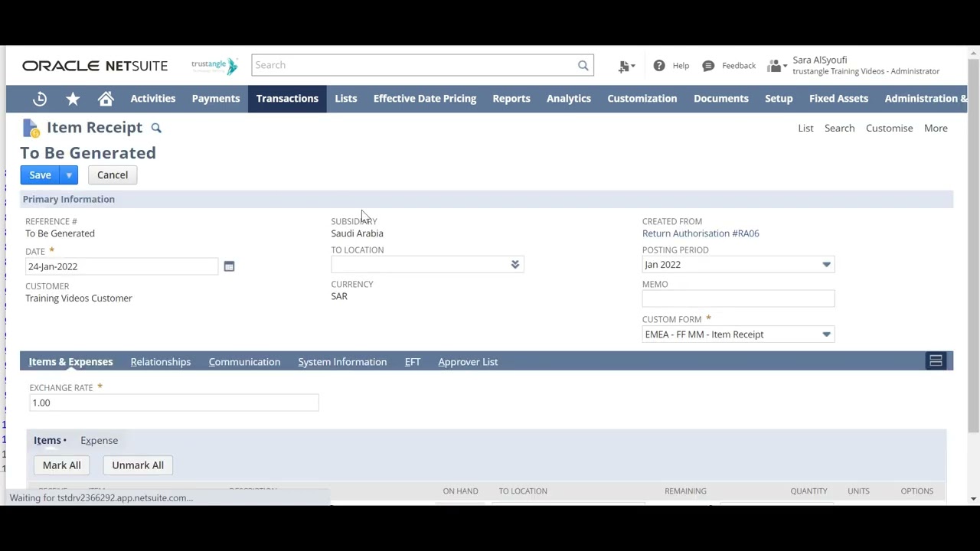
Task: Select the Expense sublist tab
Action: (99, 441)
